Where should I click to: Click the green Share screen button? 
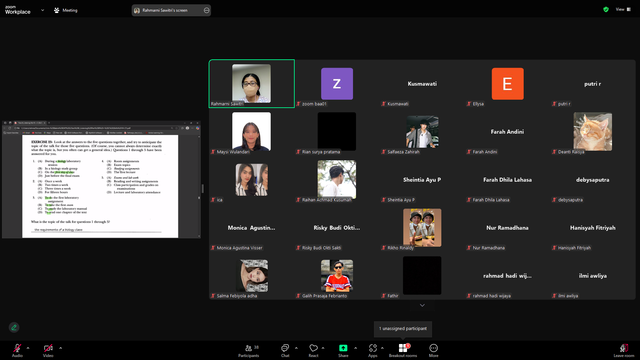pyautogui.click(x=343, y=348)
